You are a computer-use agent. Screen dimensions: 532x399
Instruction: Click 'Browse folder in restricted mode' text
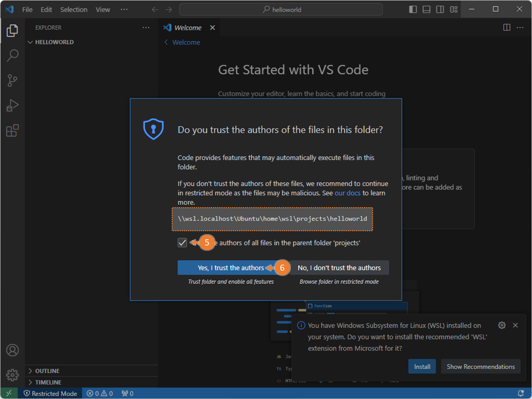(339, 282)
